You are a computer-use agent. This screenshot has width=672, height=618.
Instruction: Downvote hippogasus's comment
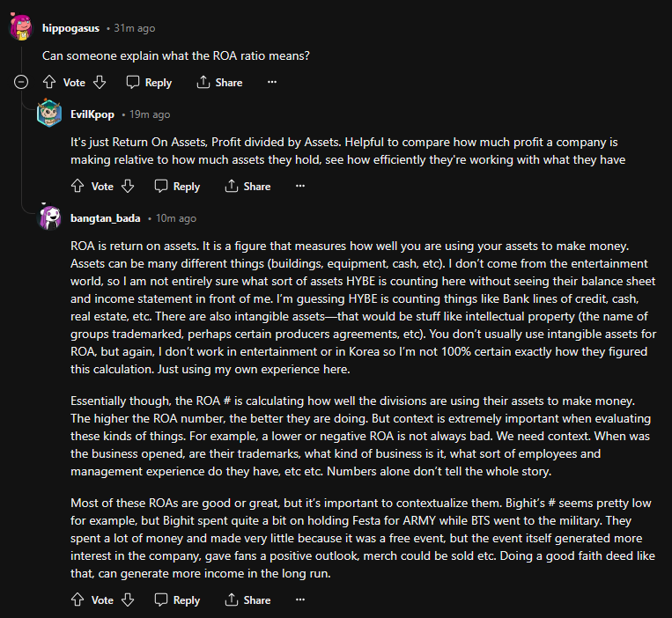point(100,82)
